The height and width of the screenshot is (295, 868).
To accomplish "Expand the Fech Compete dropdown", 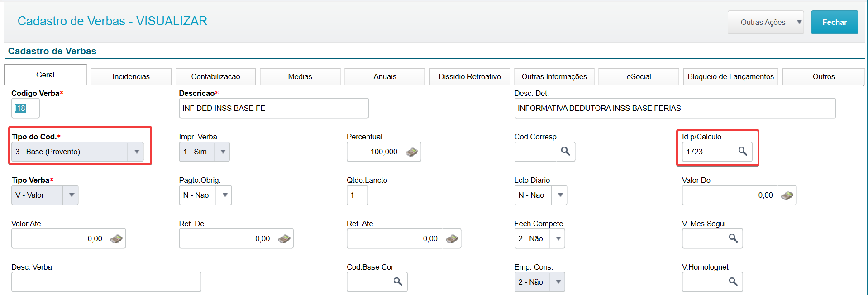I will tap(557, 238).
